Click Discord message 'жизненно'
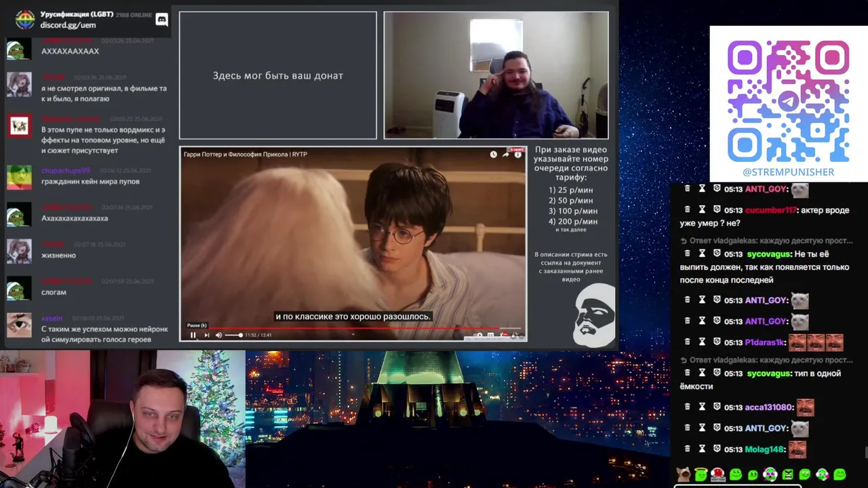The height and width of the screenshot is (488, 868). click(58, 256)
